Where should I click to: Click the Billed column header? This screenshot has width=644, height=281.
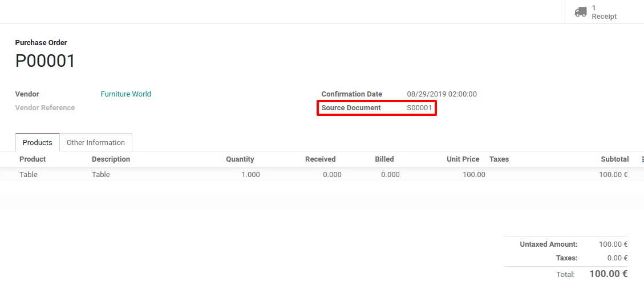click(x=384, y=159)
